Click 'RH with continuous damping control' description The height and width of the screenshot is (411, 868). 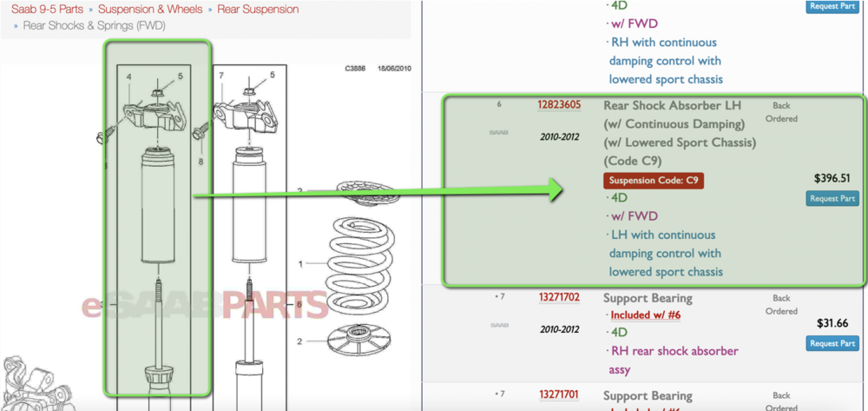[667, 61]
